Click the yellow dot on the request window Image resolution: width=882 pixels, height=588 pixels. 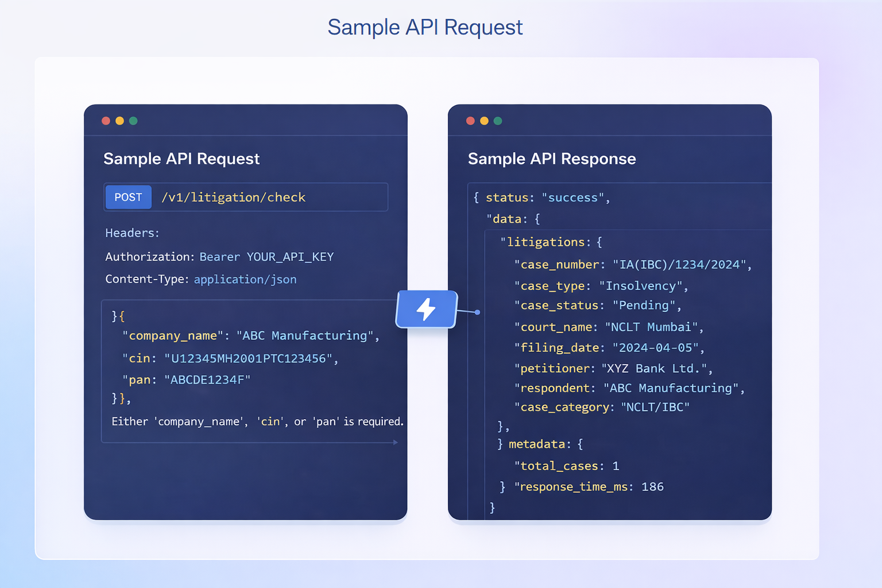click(x=119, y=121)
